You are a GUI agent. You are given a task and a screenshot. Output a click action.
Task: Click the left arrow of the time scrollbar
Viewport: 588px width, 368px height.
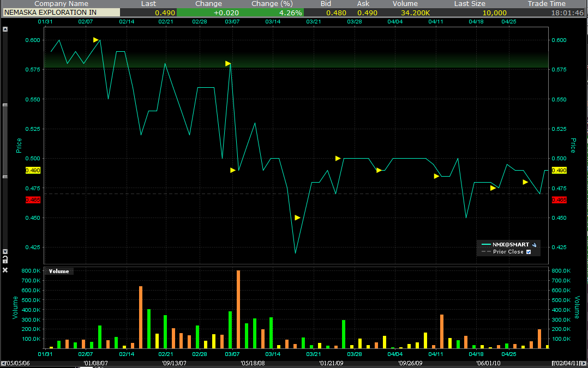pyautogui.click(x=3, y=362)
